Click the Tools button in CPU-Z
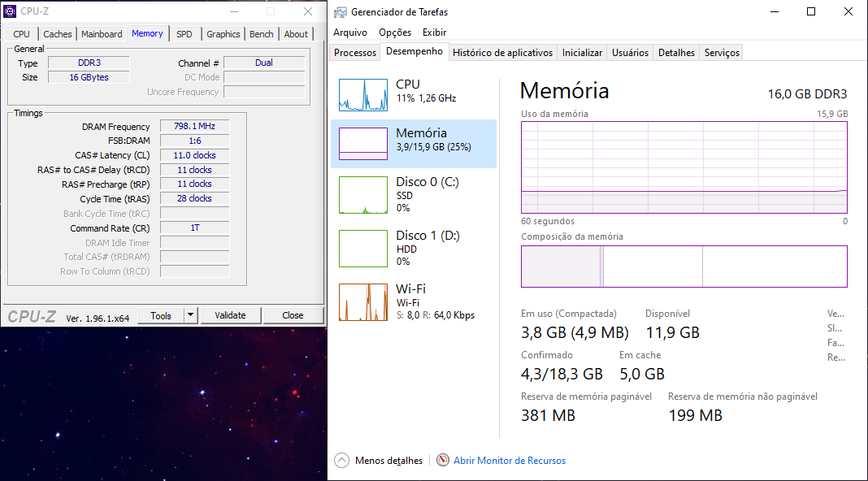The width and height of the screenshot is (868, 481). (161, 315)
